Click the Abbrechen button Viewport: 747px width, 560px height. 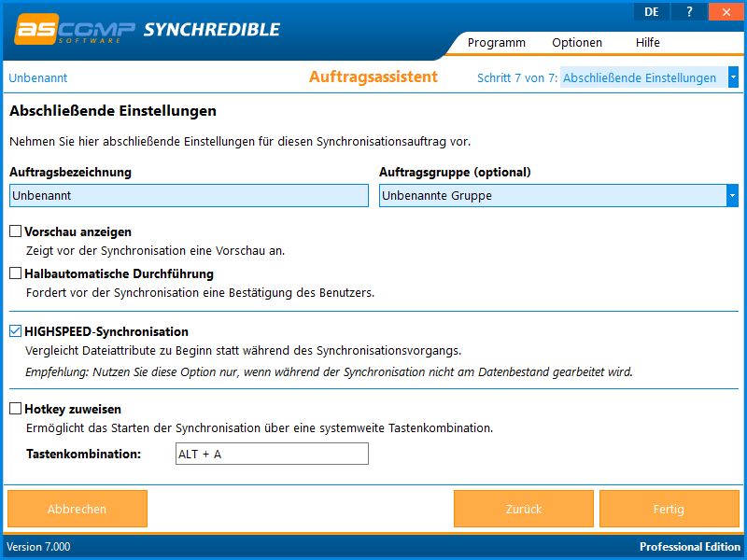[78, 509]
